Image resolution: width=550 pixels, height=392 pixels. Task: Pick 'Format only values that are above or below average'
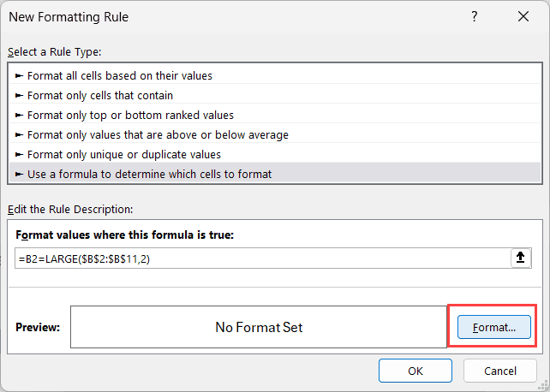[158, 134]
